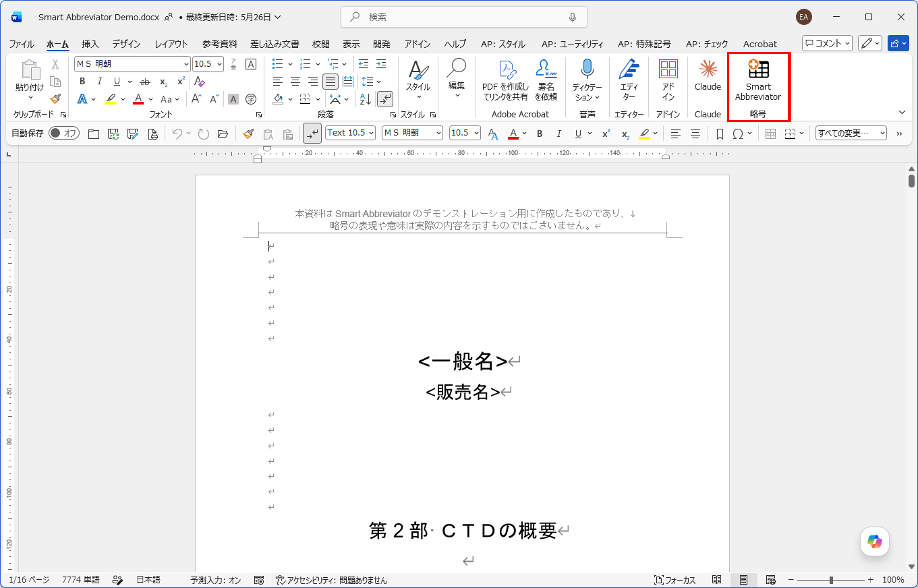Toggle フォーカス mode in status bar
Viewport: 918px width, 588px height.
click(675, 580)
